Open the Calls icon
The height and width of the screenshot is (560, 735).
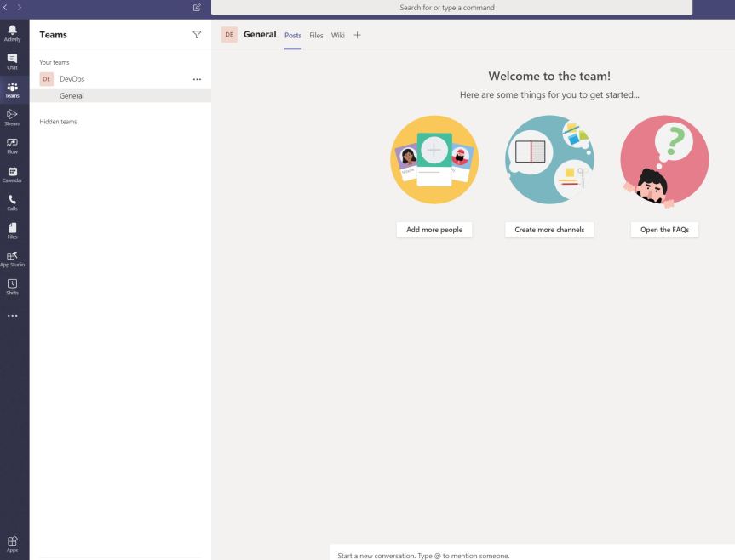tap(14, 202)
